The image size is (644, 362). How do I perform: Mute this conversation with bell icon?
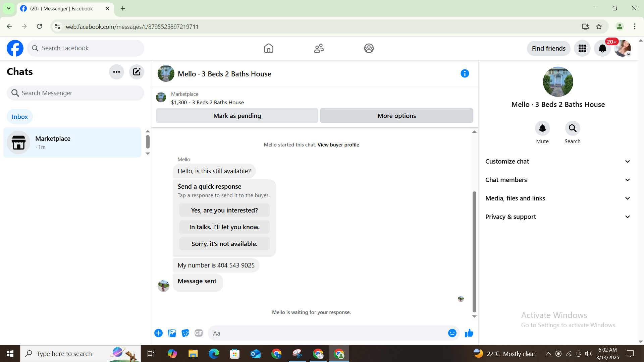[x=542, y=128]
